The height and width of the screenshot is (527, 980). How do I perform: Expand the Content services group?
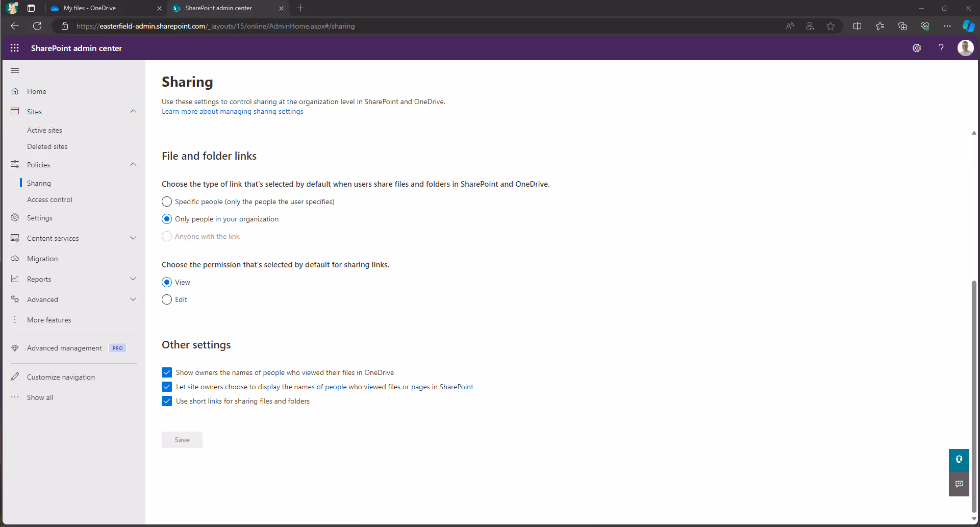(133, 238)
